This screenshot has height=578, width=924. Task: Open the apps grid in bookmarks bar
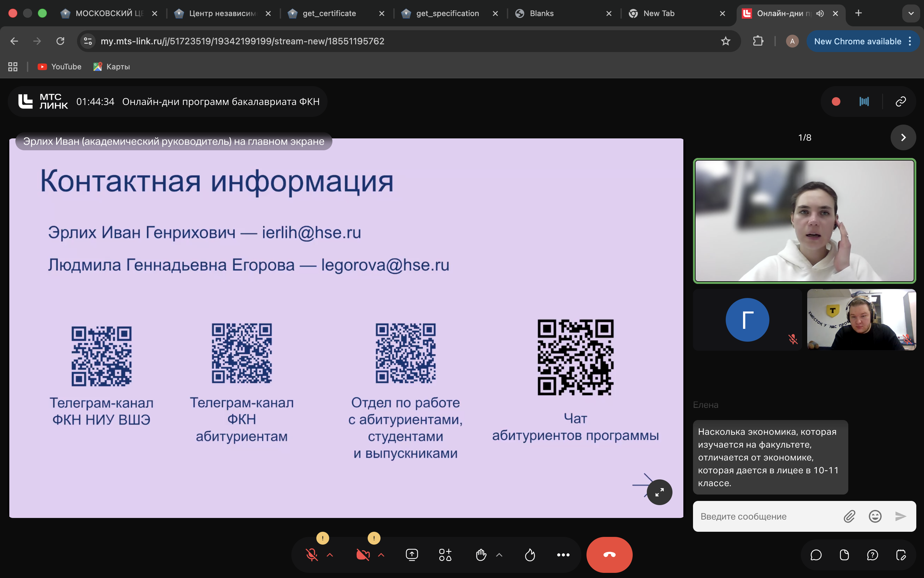click(13, 66)
